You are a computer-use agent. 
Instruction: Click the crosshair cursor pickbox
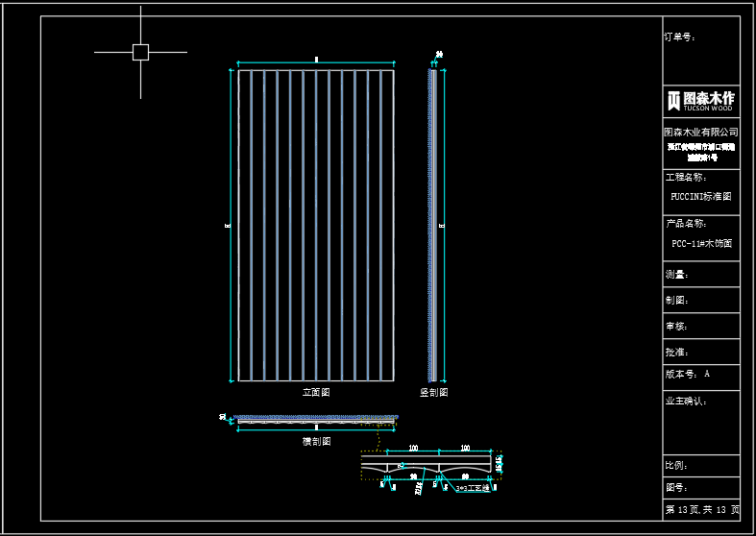click(x=140, y=52)
